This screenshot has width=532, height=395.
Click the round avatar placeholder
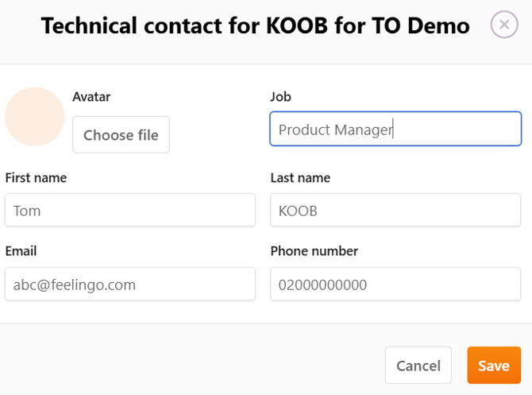pos(34,117)
